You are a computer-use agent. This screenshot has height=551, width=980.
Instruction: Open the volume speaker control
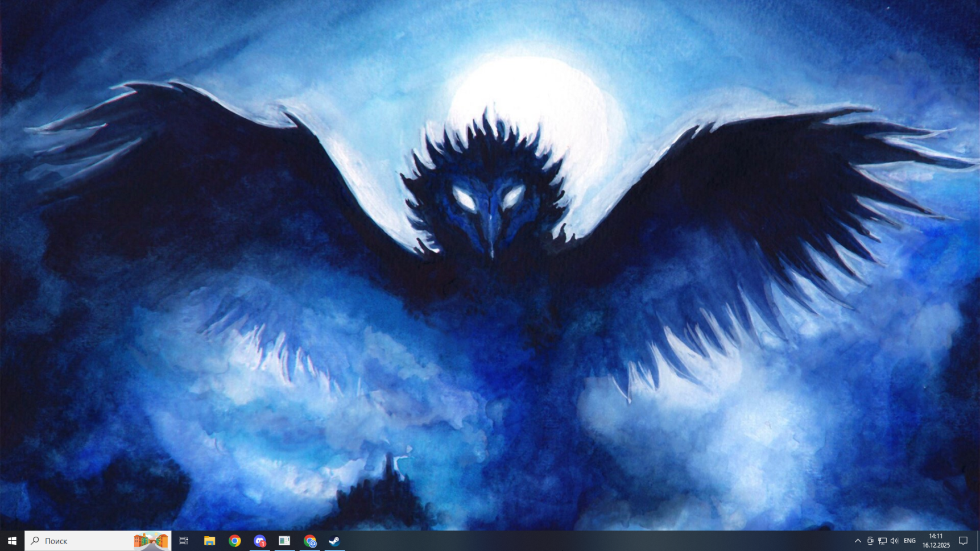click(x=894, y=541)
